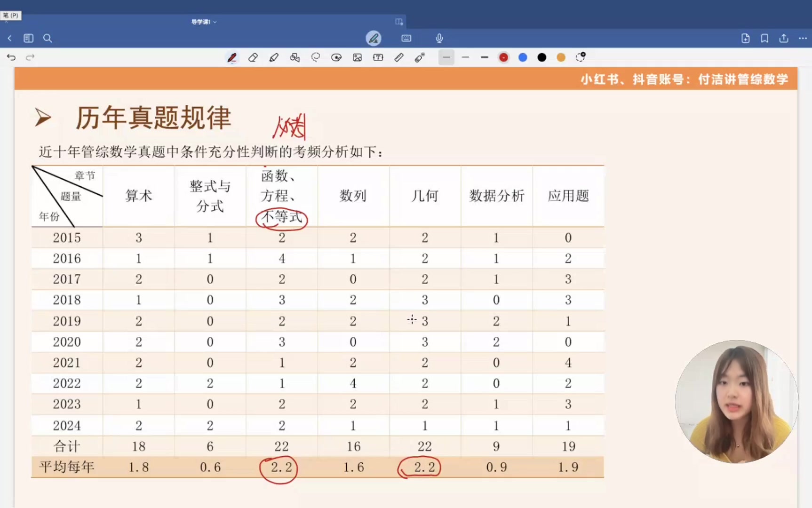Image resolution: width=812 pixels, height=508 pixels.
Task: Select the Highlighter tool
Action: point(274,57)
